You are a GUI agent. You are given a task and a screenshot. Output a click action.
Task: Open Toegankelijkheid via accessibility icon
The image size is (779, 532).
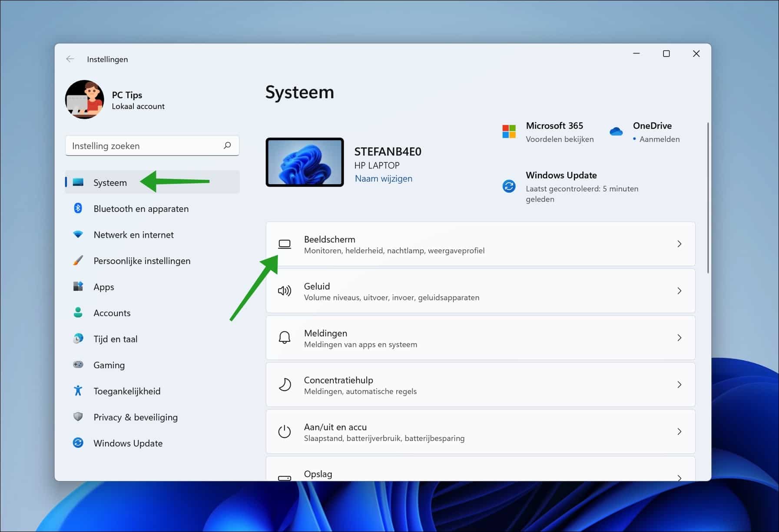pyautogui.click(x=79, y=391)
